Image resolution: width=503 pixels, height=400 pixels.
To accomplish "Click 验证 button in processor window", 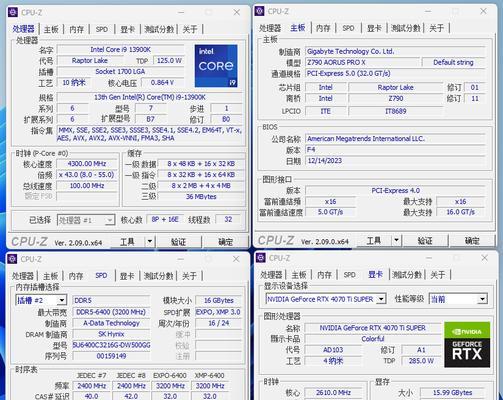I will coord(178,241).
